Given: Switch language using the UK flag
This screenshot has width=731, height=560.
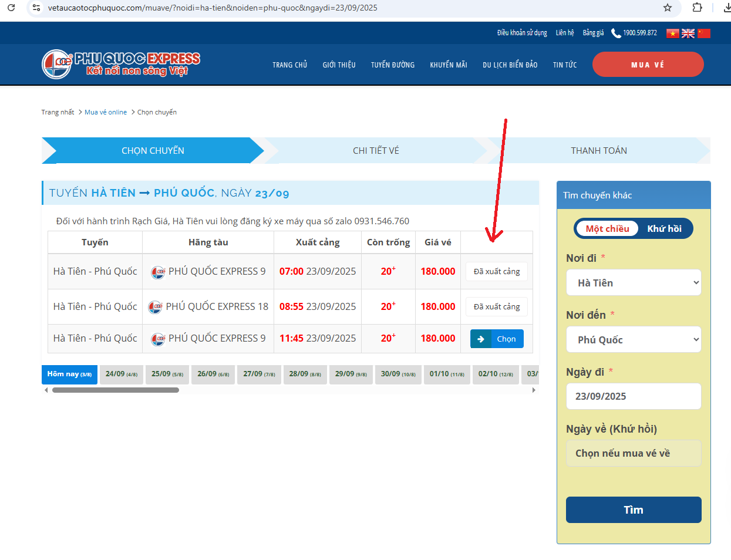Looking at the screenshot, I should [688, 33].
